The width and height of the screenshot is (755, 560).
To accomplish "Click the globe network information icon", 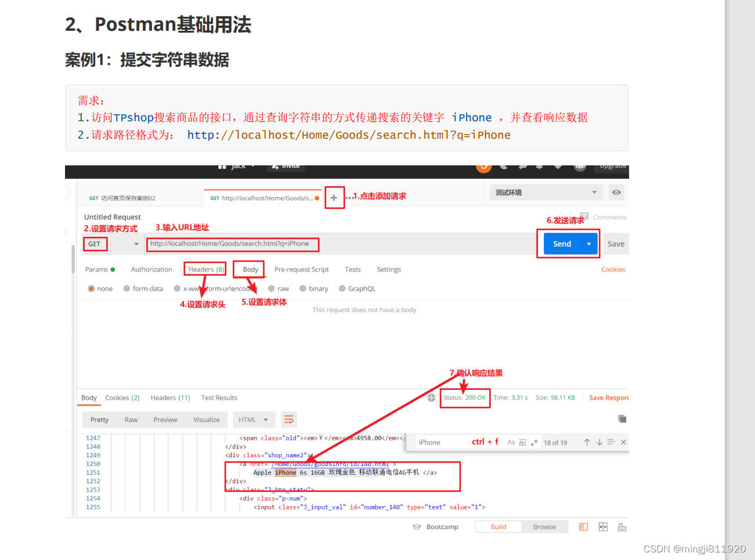I will [x=431, y=398].
